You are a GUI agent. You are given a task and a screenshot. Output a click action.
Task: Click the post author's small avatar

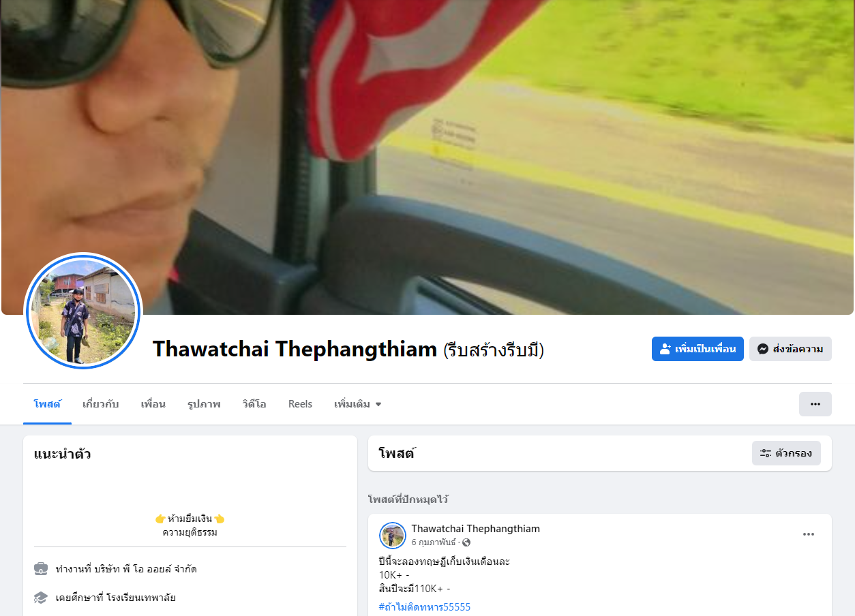click(393, 536)
